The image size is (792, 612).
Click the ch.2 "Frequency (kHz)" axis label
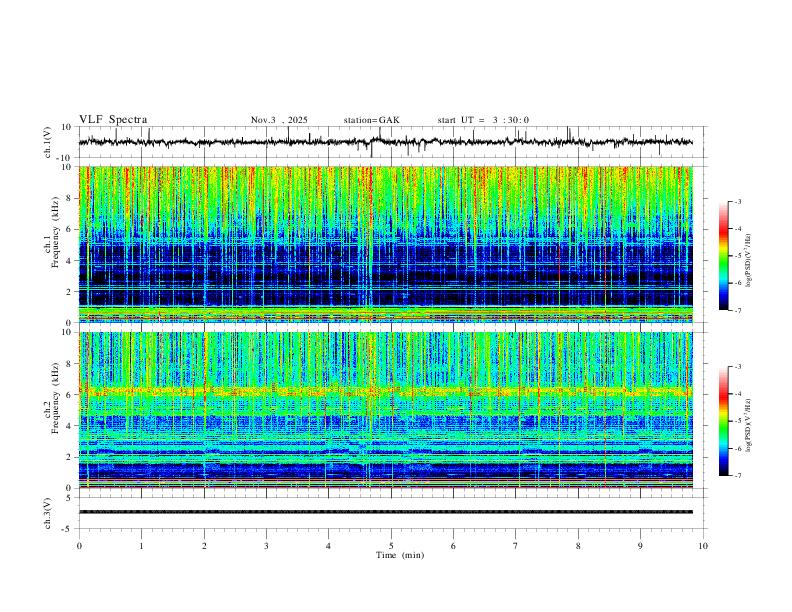tap(56, 398)
